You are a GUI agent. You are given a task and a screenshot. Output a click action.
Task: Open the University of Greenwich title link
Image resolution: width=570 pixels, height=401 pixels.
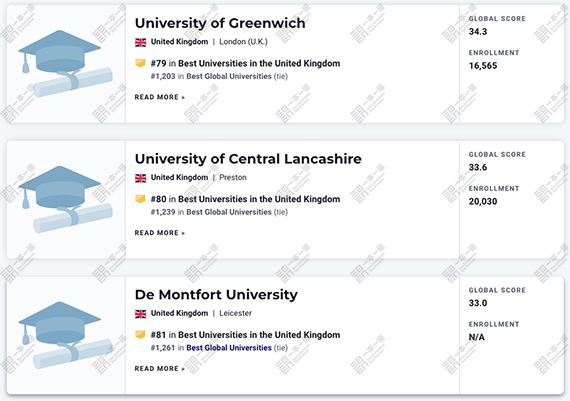coord(220,23)
